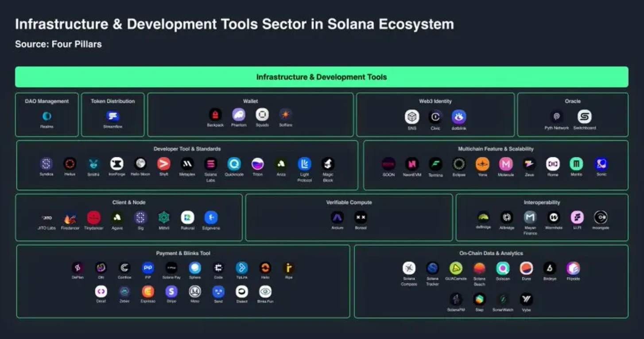Image resolution: width=644 pixels, height=339 pixels.
Task: Click the Solana Labs icon
Action: (x=210, y=164)
